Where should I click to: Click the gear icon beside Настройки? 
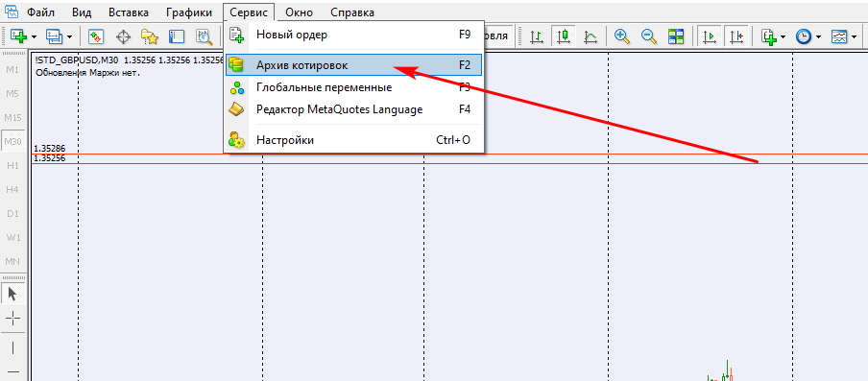(x=237, y=140)
